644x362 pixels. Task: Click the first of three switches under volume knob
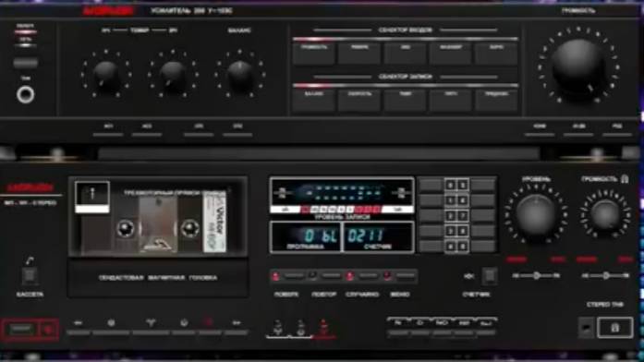540,134
